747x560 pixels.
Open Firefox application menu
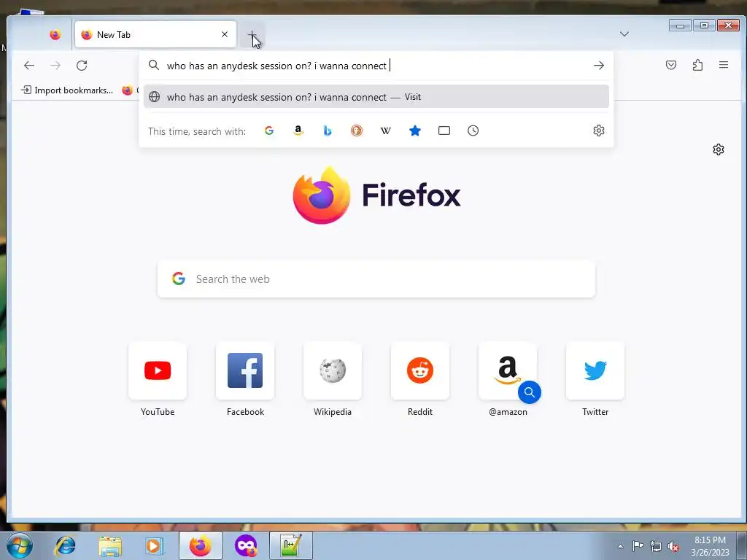tap(723, 65)
